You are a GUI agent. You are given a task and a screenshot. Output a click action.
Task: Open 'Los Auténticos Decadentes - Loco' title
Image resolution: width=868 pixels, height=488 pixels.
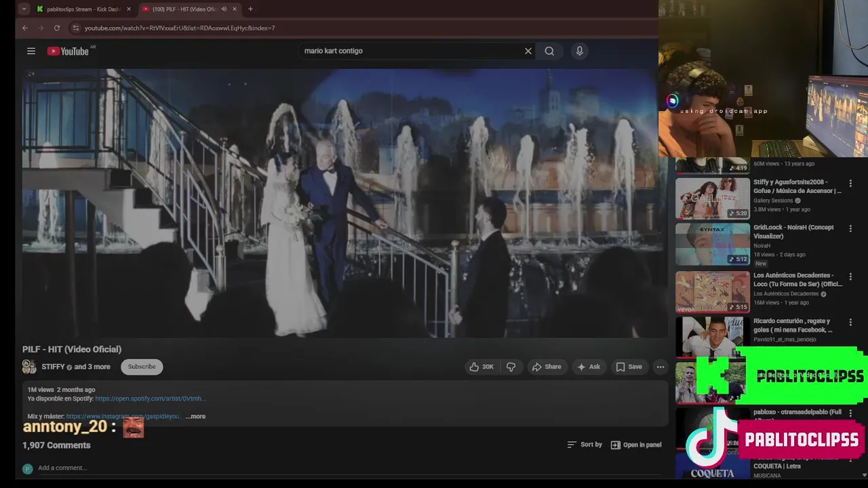click(797, 279)
